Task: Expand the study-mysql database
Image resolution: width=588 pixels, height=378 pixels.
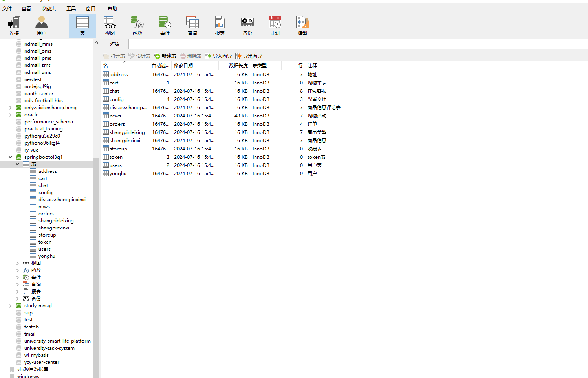Action: click(x=10, y=306)
